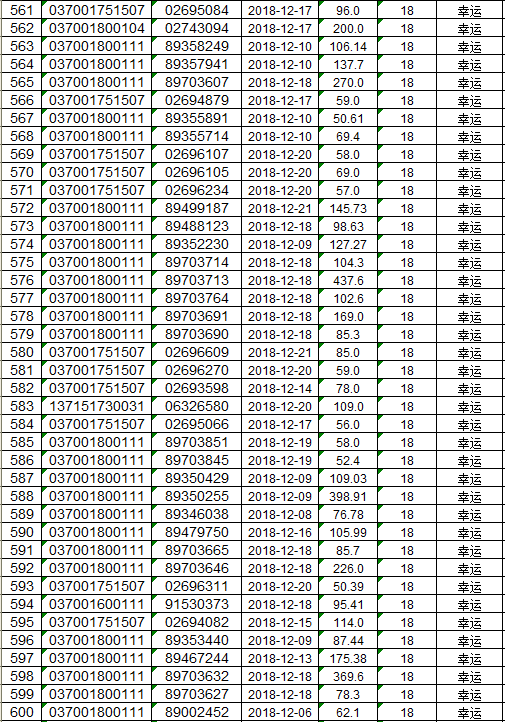Screen dimensions: 505x722
Task: Click code 137151730031 in row 583
Action: coord(97,406)
